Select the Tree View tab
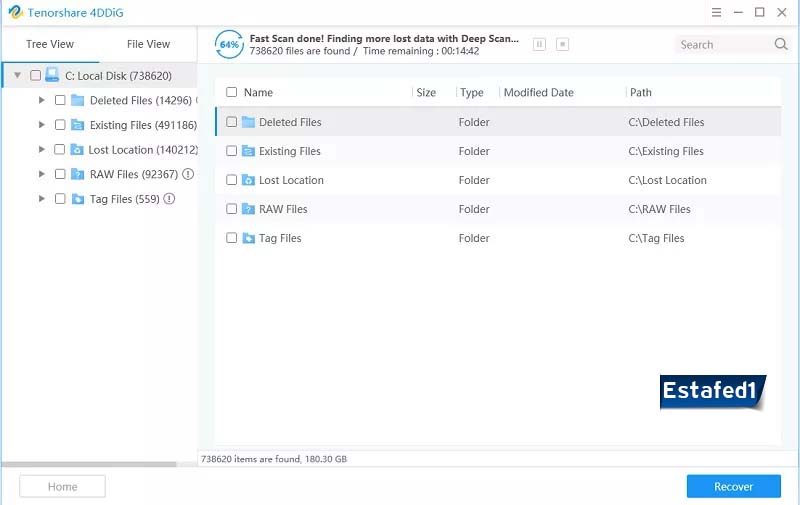The height and width of the screenshot is (505, 800). pyautogui.click(x=50, y=44)
